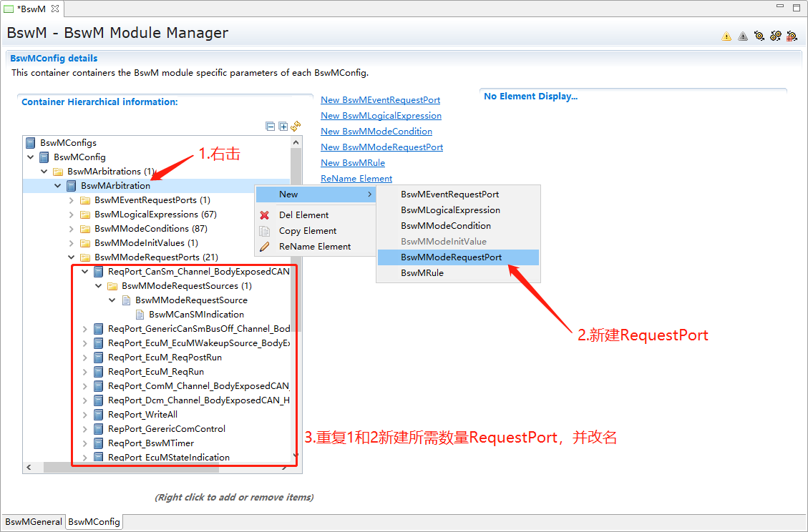Click the pencil icon beside ReName Element
808x532 pixels.
(x=265, y=247)
